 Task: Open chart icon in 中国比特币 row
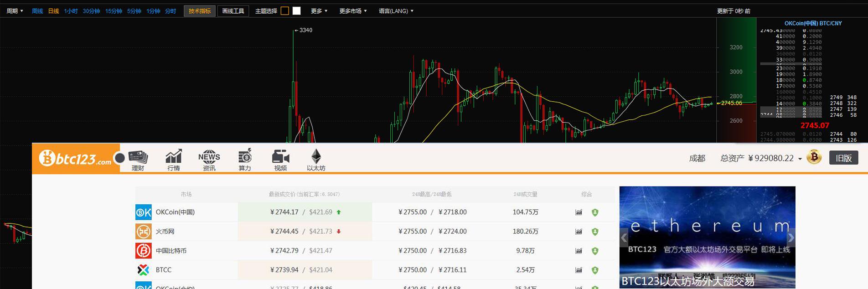[579, 251]
